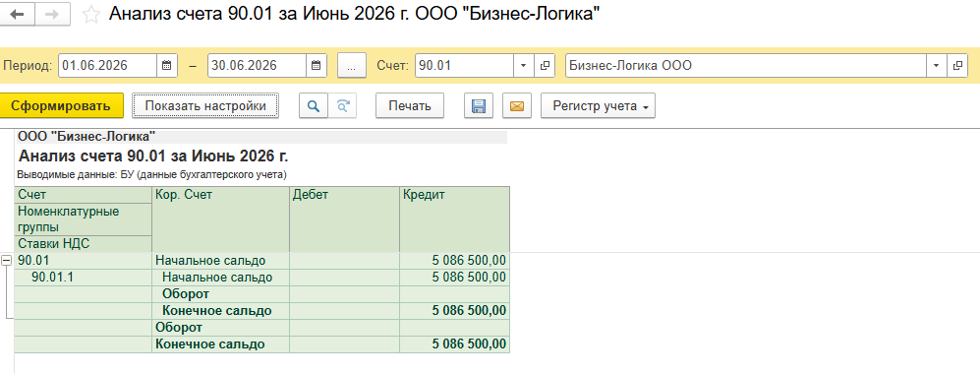Screen dimensions: 980x374
Task: Click the find next search icon
Action: (x=342, y=105)
